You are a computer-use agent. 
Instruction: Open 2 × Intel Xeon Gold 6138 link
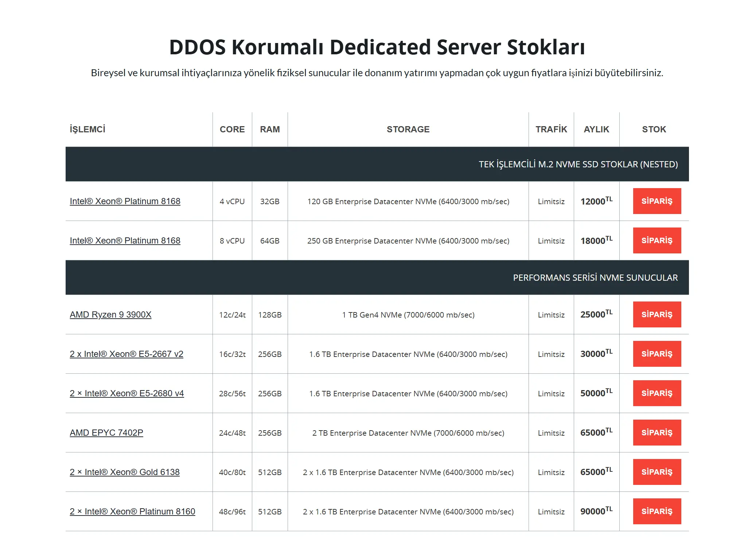[125, 472]
